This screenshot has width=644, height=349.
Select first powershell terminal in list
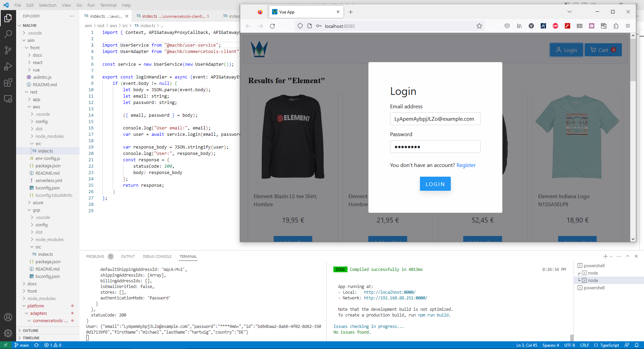click(x=608, y=266)
